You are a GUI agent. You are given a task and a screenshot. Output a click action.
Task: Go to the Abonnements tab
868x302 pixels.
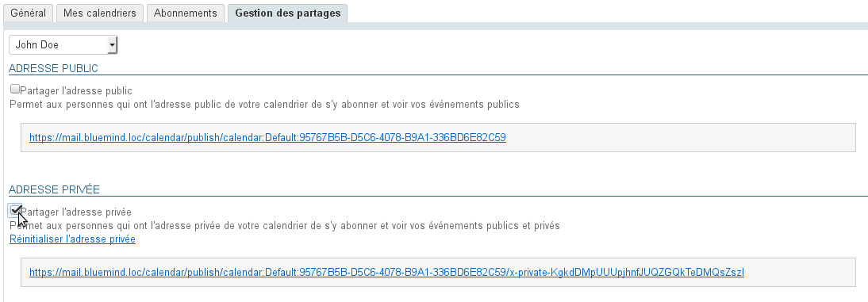click(x=186, y=13)
